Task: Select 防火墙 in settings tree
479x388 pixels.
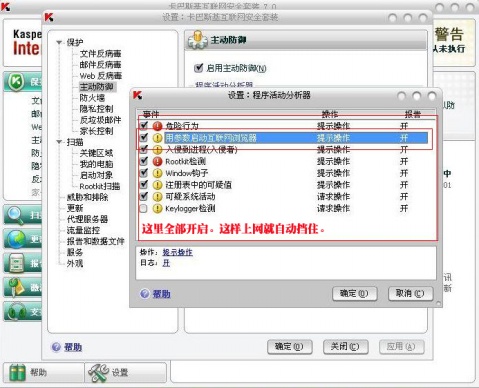Action: click(x=92, y=98)
